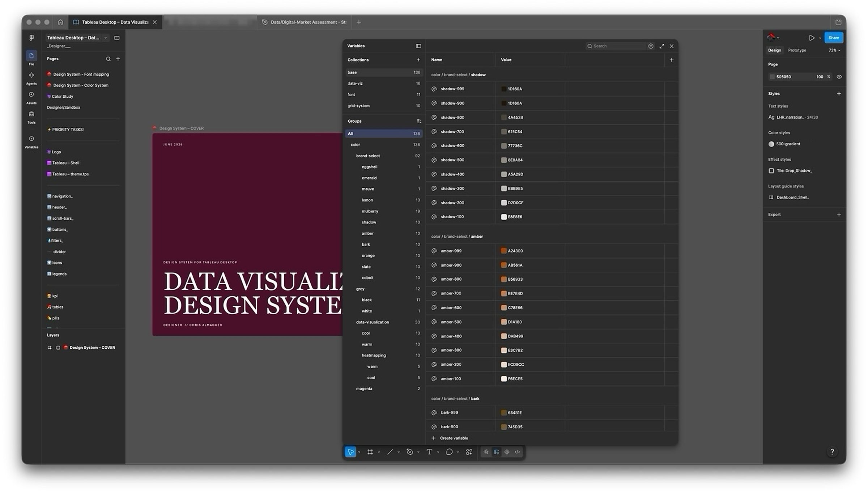868x493 pixels.
Task: Open the File panel in left rail
Action: (31, 58)
